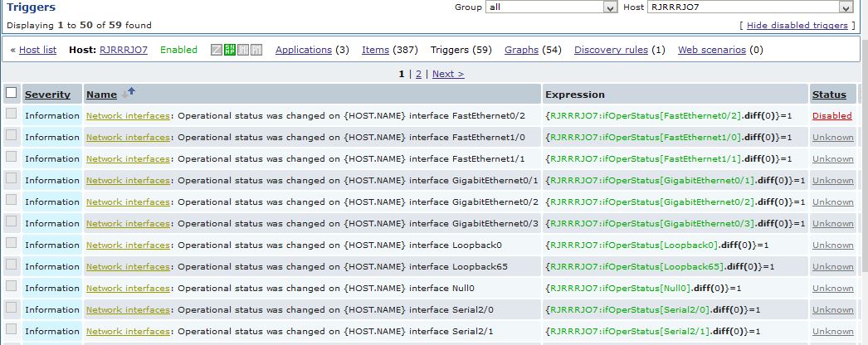Check the GigabitEthernet0/2 trigger row checkbox
This screenshot has height=345, width=868.
[11, 200]
